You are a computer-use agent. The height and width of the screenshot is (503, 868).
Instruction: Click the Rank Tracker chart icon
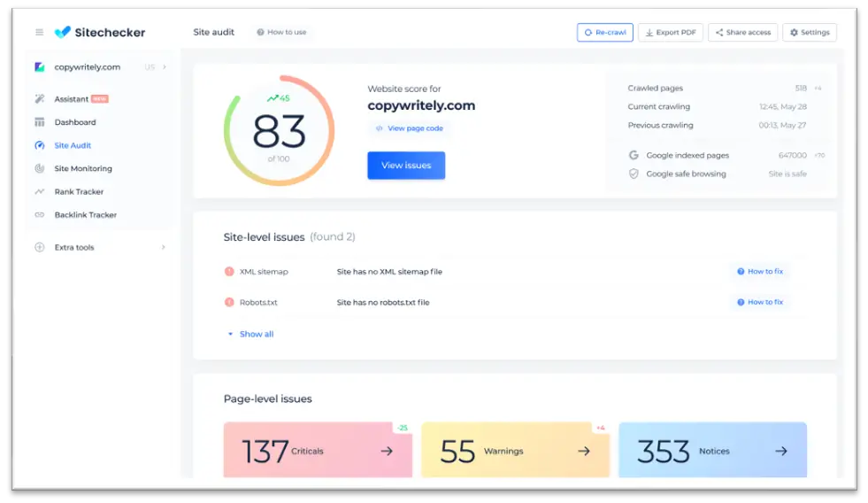click(x=39, y=191)
